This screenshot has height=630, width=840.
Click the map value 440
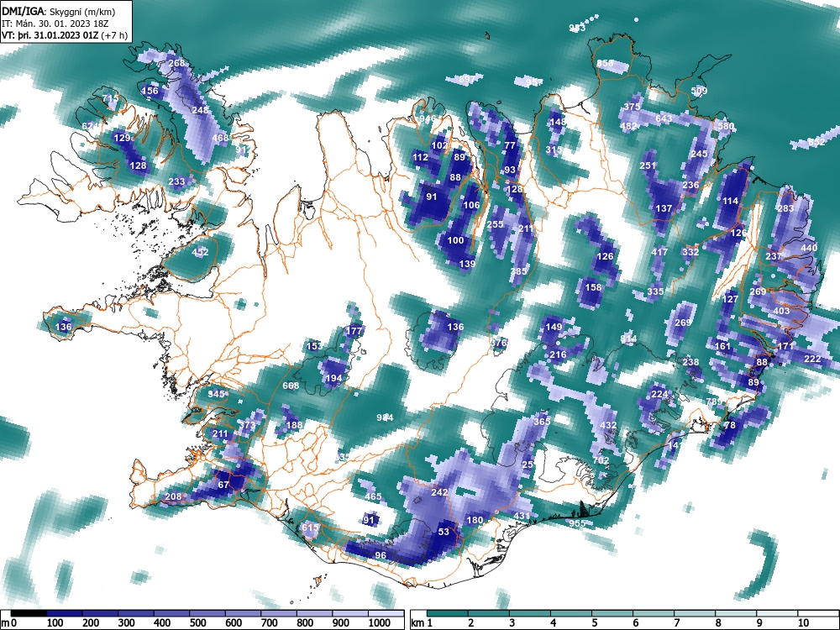click(809, 248)
